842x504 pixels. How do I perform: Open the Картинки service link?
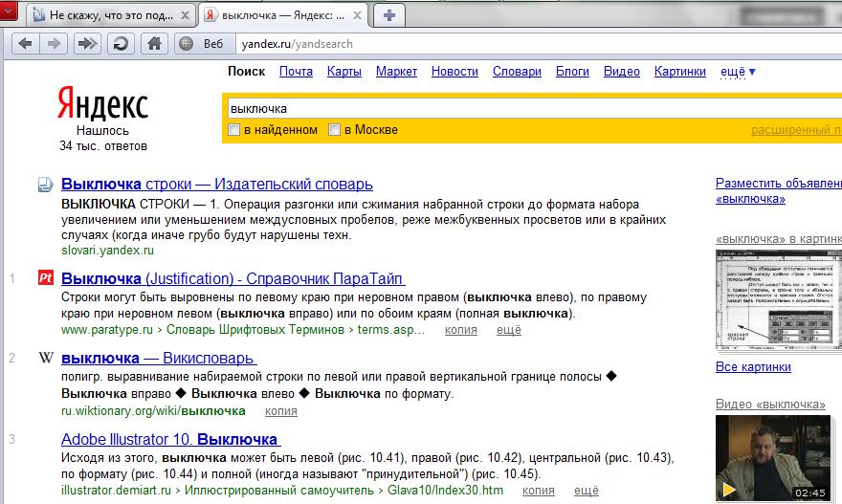[680, 72]
